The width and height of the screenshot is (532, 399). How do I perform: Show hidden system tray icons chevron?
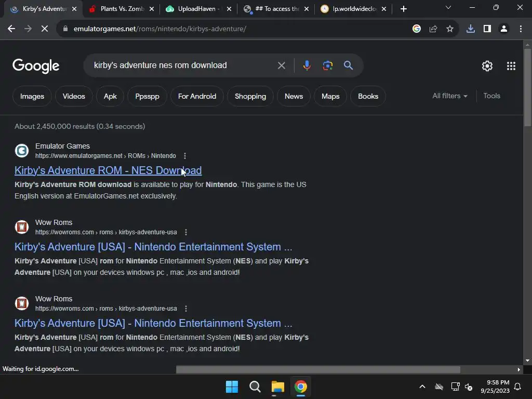422,387
